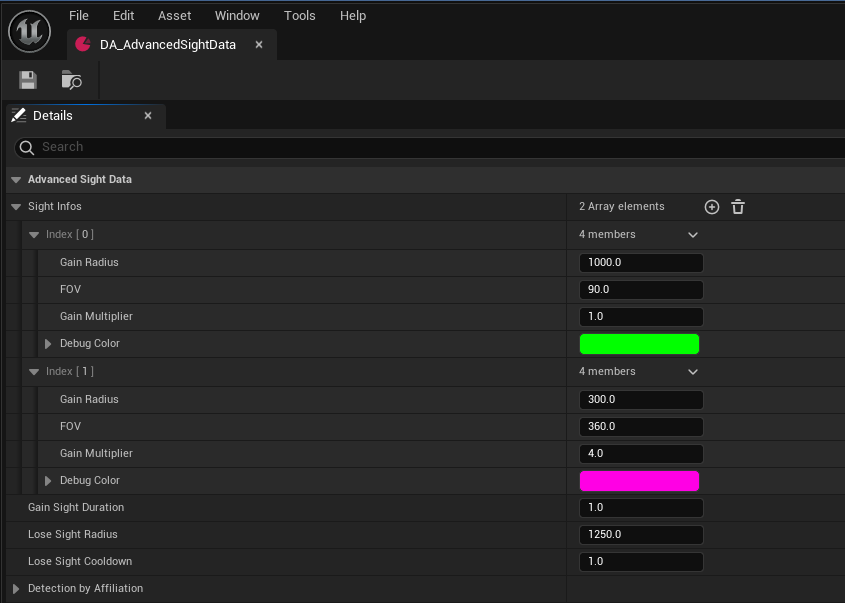This screenshot has width=845, height=603.
Task: Browse to asset in Content Browser icon
Action: click(71, 80)
